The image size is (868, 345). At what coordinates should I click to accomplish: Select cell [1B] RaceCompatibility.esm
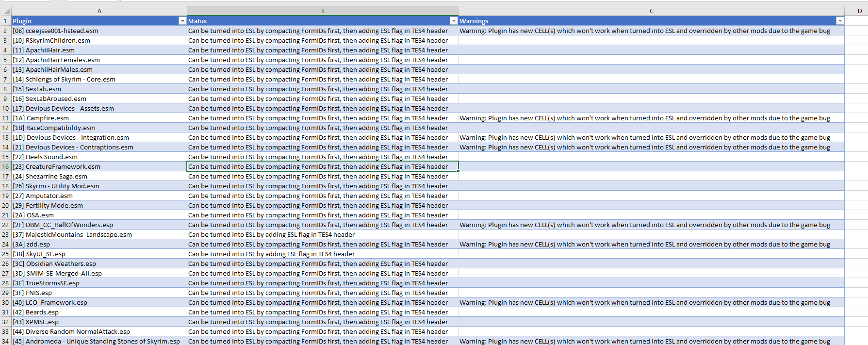pyautogui.click(x=99, y=128)
